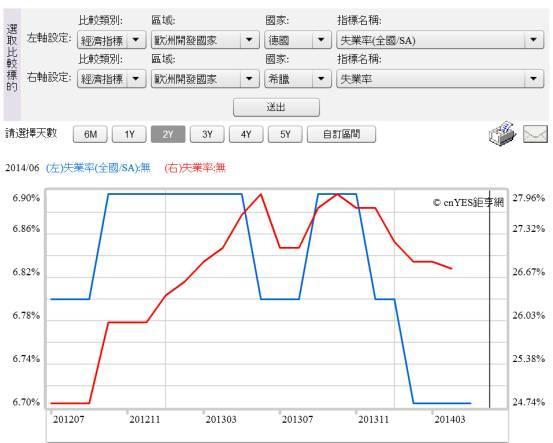
Task: Click x-axis label 201211
Action: tap(145, 419)
